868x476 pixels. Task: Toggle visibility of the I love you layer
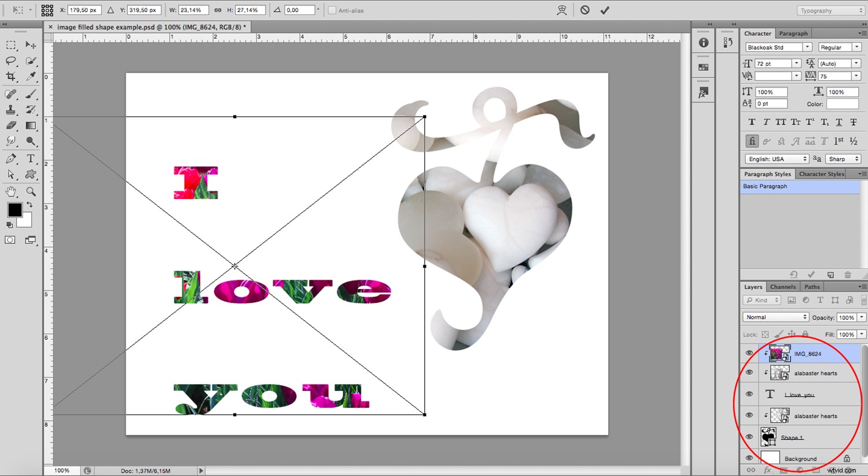click(x=749, y=394)
